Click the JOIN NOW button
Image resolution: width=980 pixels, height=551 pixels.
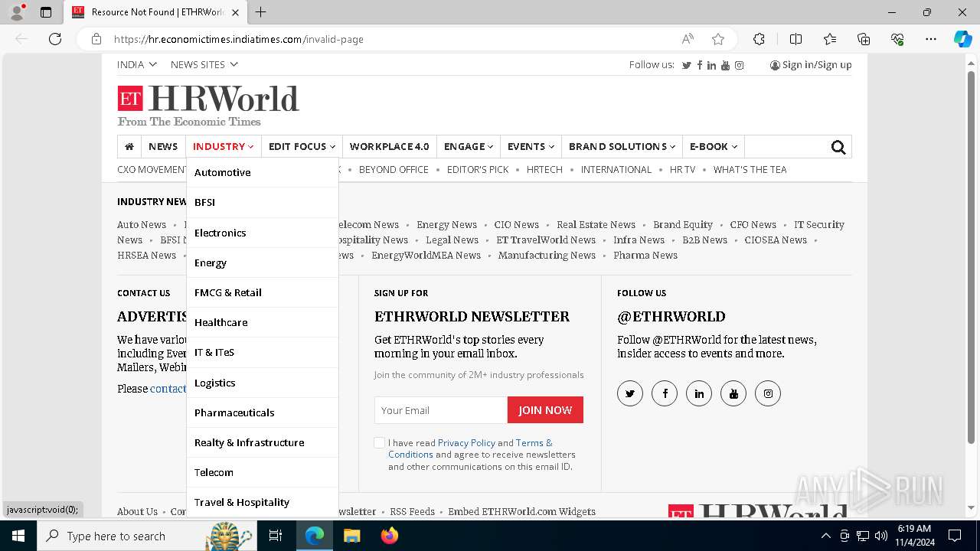tap(545, 410)
